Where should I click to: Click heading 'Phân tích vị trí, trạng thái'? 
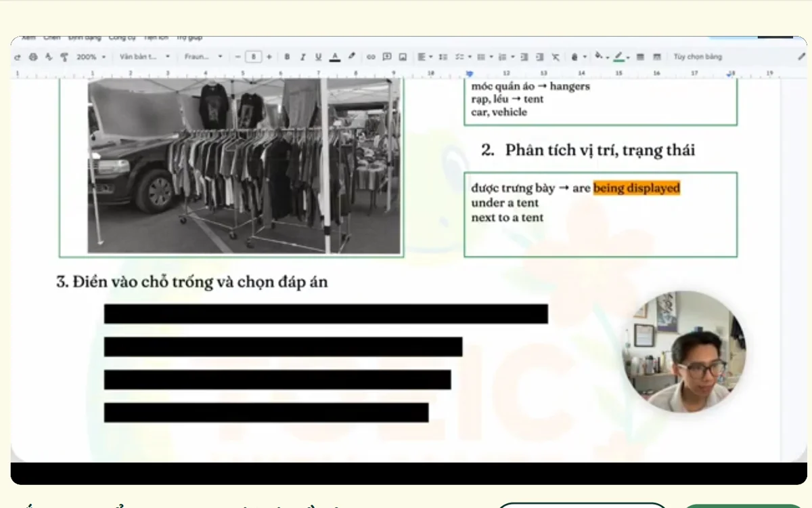click(600, 150)
